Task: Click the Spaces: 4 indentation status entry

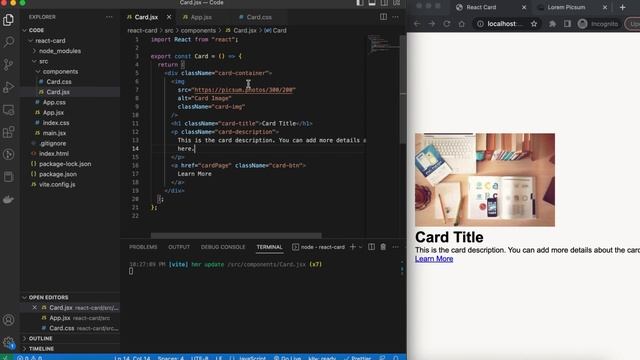Action: pos(171,358)
